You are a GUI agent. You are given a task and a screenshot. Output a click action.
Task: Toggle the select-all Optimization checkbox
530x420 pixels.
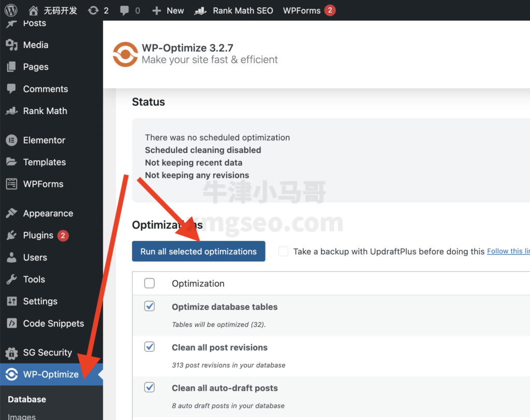(x=150, y=283)
